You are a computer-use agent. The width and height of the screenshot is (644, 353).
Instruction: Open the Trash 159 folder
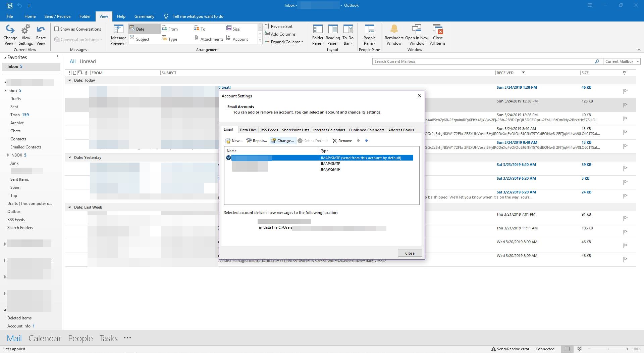[19, 115]
